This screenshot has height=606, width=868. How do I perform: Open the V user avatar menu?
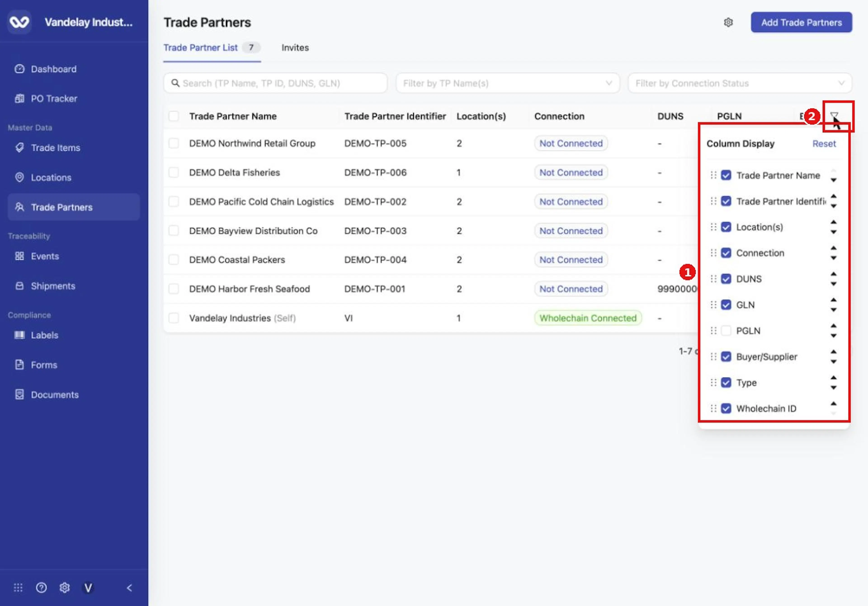(88, 587)
